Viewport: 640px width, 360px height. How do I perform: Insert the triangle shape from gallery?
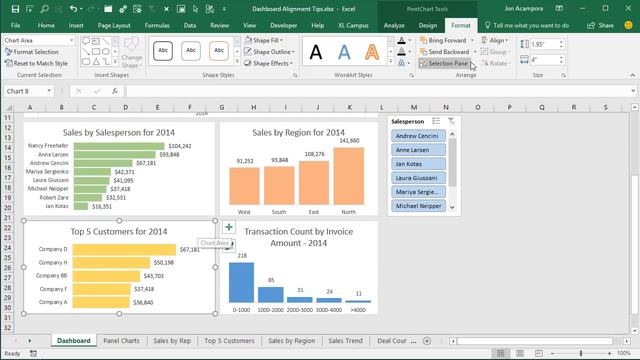click(96, 62)
